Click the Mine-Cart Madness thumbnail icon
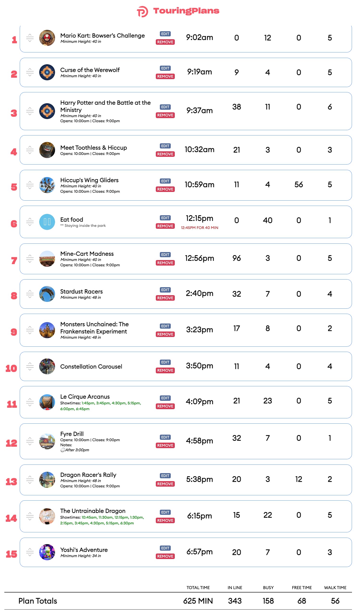This screenshot has width=364, height=611. (x=47, y=259)
